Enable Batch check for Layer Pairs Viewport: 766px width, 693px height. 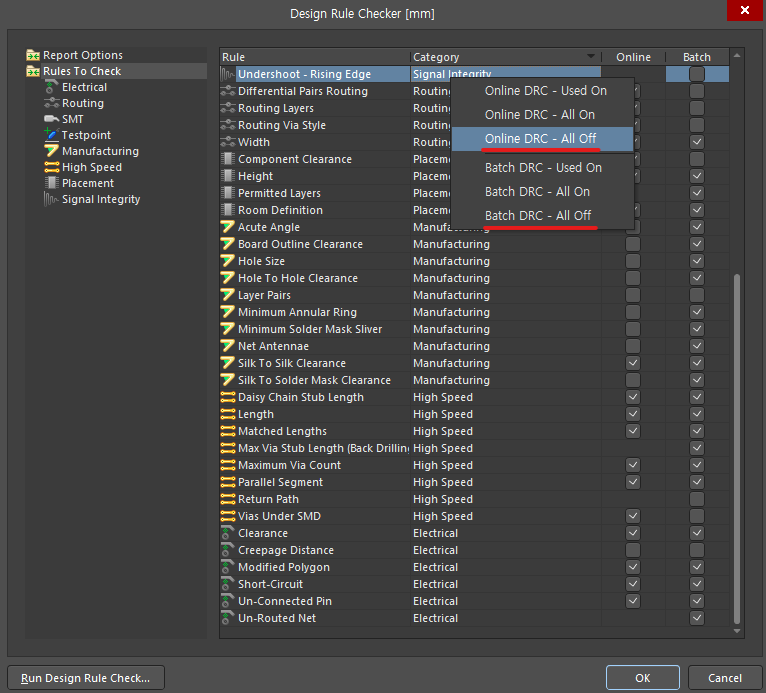click(697, 295)
